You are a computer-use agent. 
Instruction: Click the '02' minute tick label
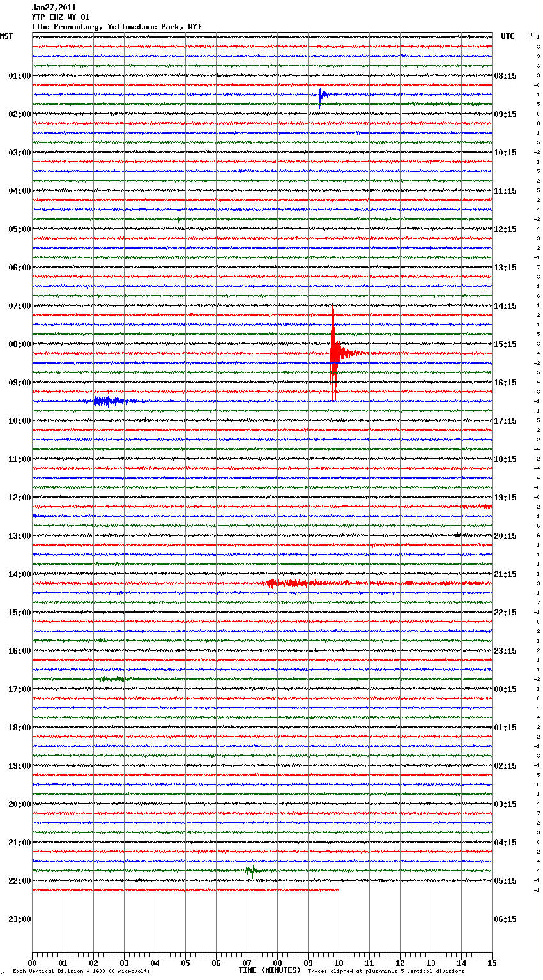93,963
